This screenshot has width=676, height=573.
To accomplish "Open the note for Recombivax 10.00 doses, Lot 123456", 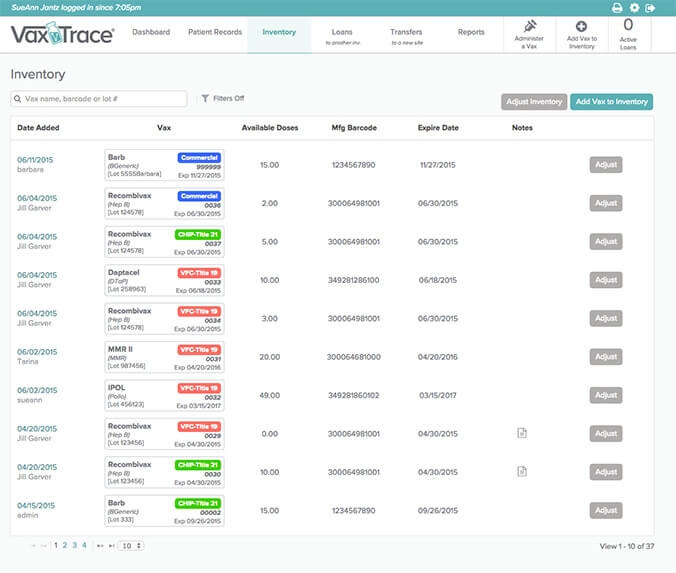I will [x=521, y=471].
